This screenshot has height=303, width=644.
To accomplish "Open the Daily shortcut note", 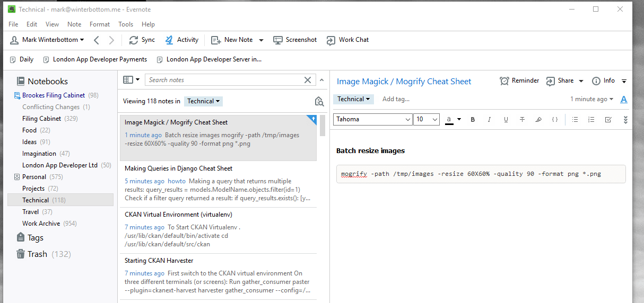I will (22, 59).
